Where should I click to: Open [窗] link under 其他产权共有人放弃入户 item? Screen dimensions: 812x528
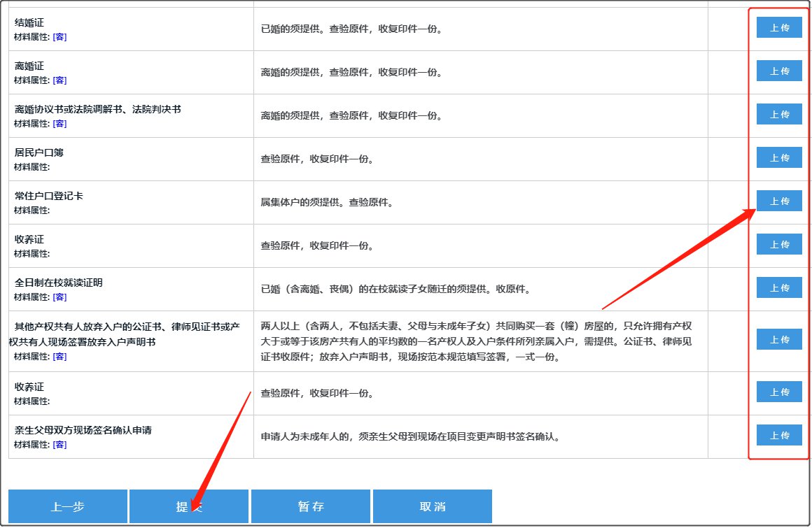60,357
